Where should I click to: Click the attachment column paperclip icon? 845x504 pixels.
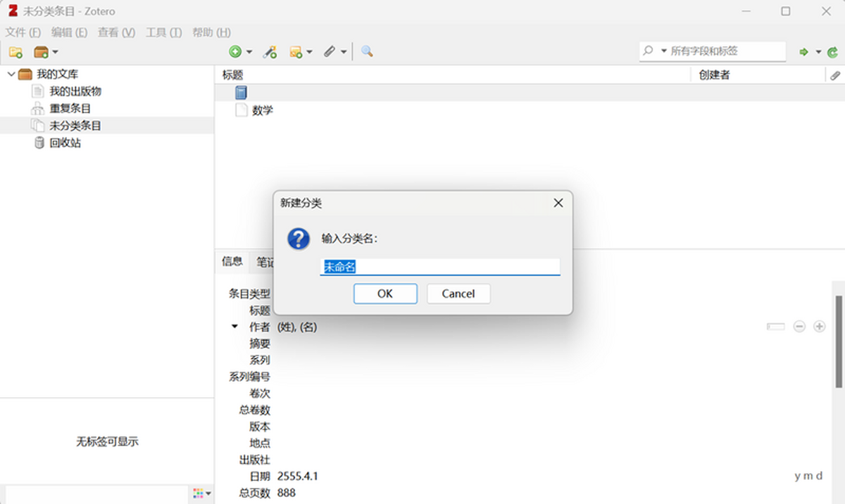(835, 75)
